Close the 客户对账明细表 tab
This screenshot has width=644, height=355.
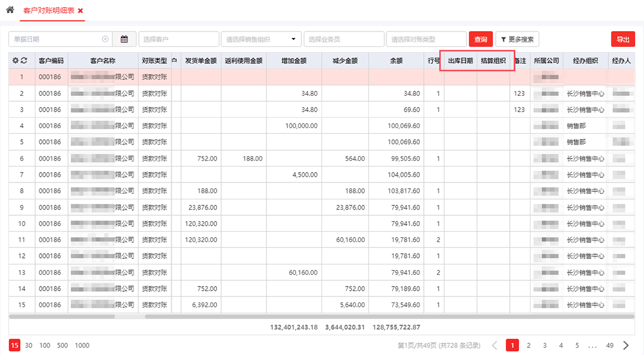pos(80,11)
